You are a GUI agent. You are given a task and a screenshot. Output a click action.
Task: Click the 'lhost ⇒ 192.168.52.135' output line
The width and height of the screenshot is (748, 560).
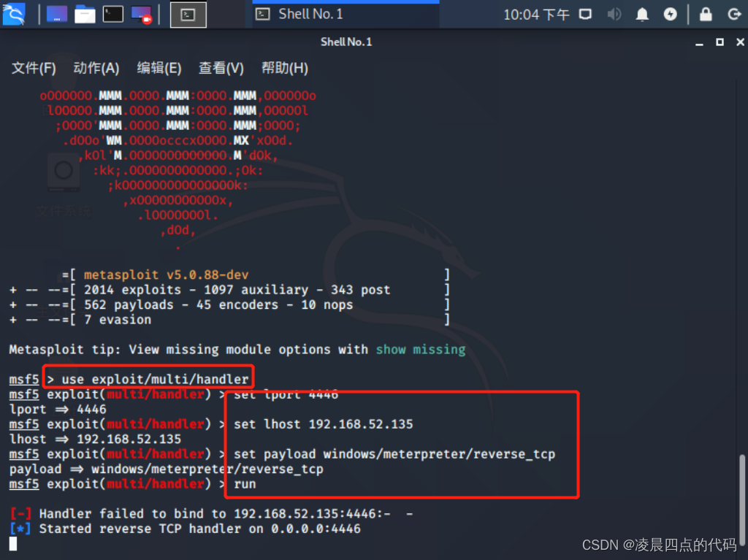pyautogui.click(x=96, y=439)
